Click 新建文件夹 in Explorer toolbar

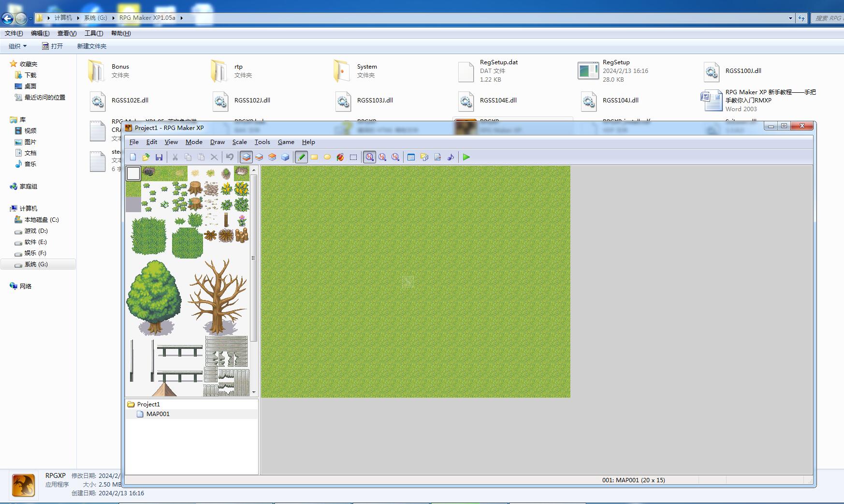click(92, 46)
